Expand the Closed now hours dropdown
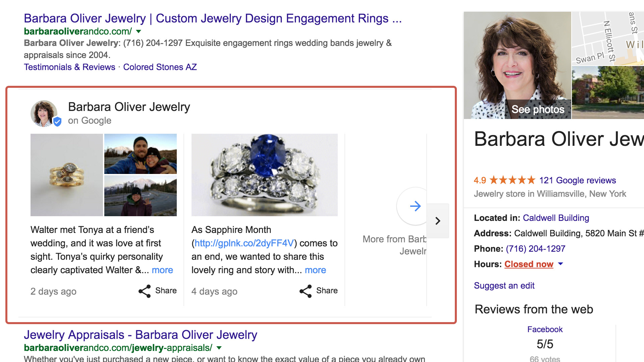This screenshot has width=644, height=362. (x=560, y=264)
